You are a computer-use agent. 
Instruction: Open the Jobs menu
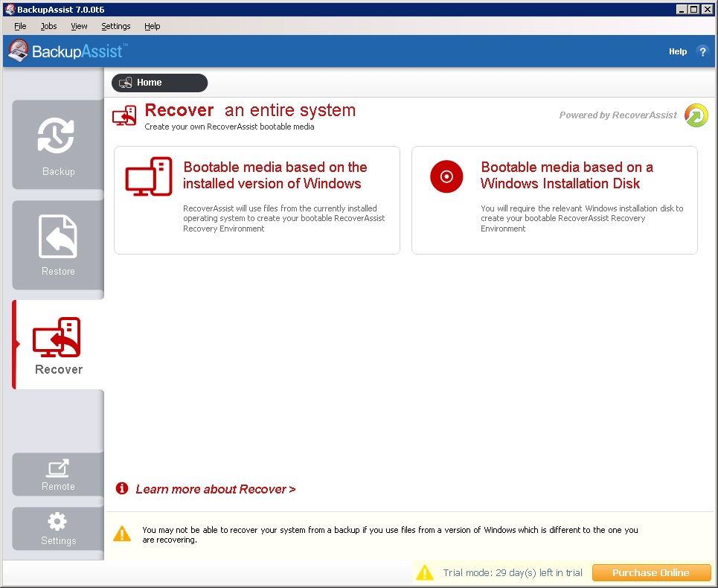[48, 26]
